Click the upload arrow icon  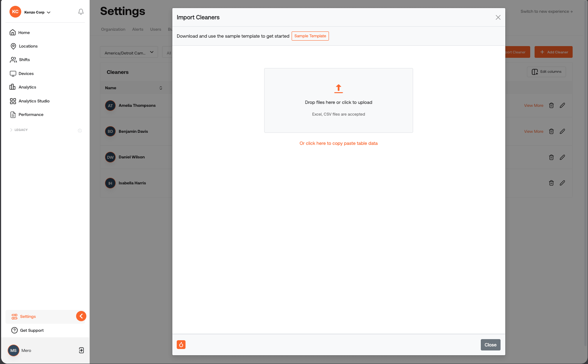(338, 89)
